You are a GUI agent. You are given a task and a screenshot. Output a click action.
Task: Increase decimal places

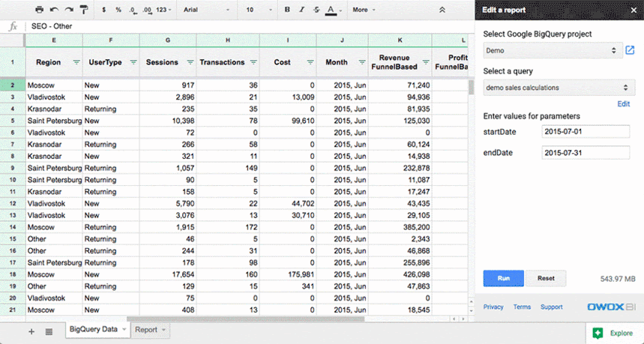[147, 10]
